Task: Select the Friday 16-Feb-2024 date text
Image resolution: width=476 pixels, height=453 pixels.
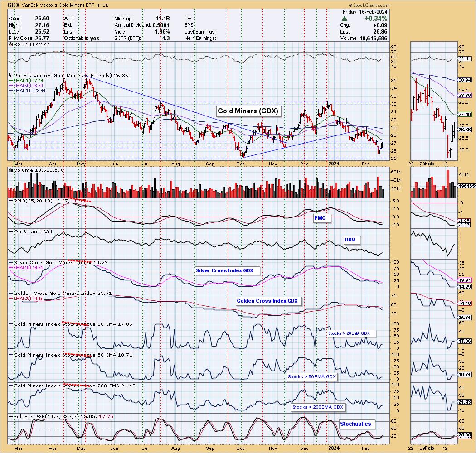Action: pyautogui.click(x=365, y=12)
